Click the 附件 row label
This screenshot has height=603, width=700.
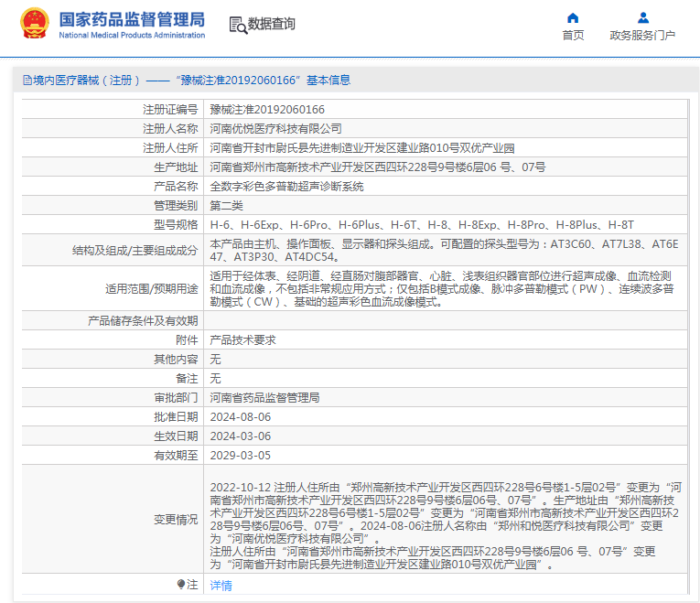[187, 340]
